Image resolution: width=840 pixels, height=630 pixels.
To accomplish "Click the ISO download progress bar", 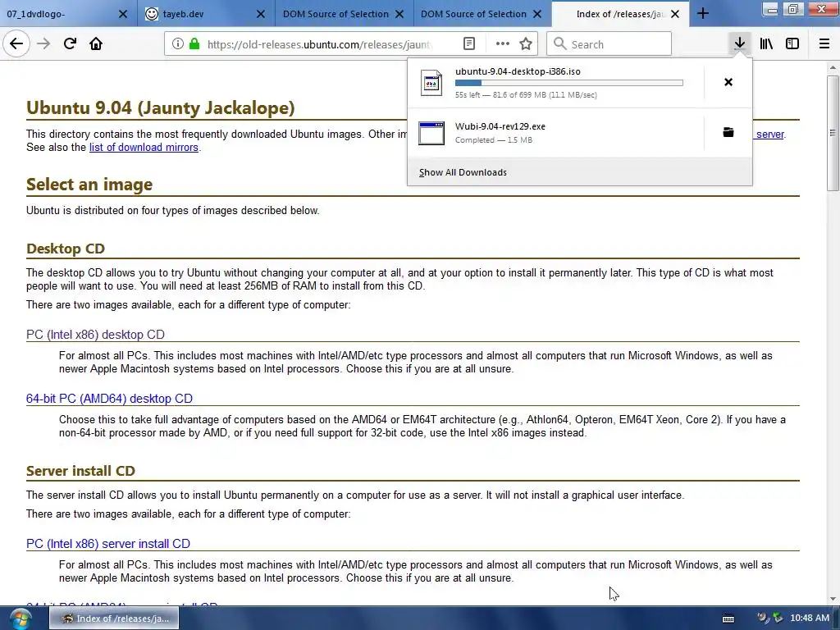I will click(x=569, y=83).
